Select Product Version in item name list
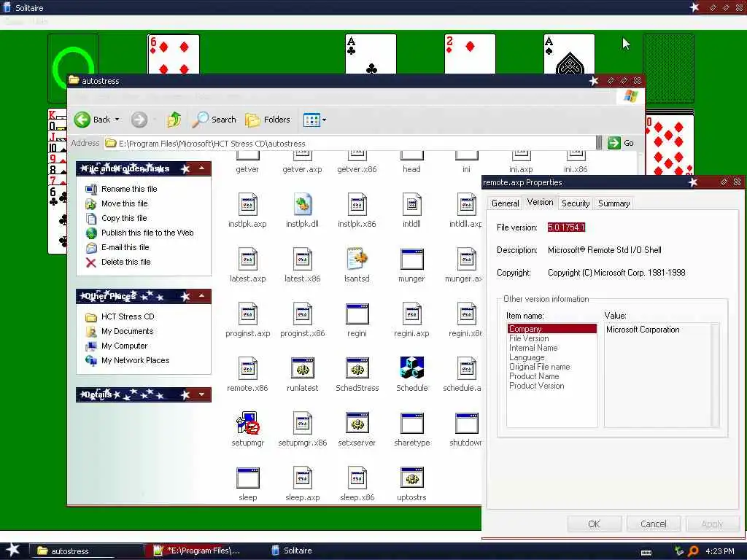Image resolution: width=747 pixels, height=560 pixels. point(536,386)
